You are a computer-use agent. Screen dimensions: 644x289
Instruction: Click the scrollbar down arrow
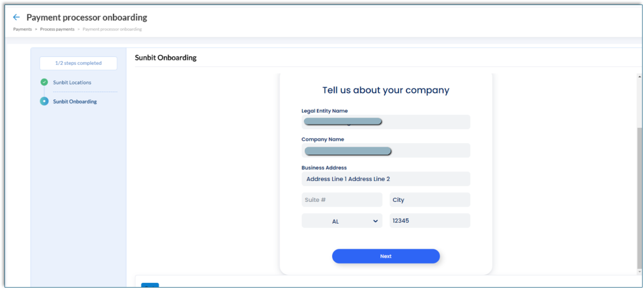(x=639, y=272)
